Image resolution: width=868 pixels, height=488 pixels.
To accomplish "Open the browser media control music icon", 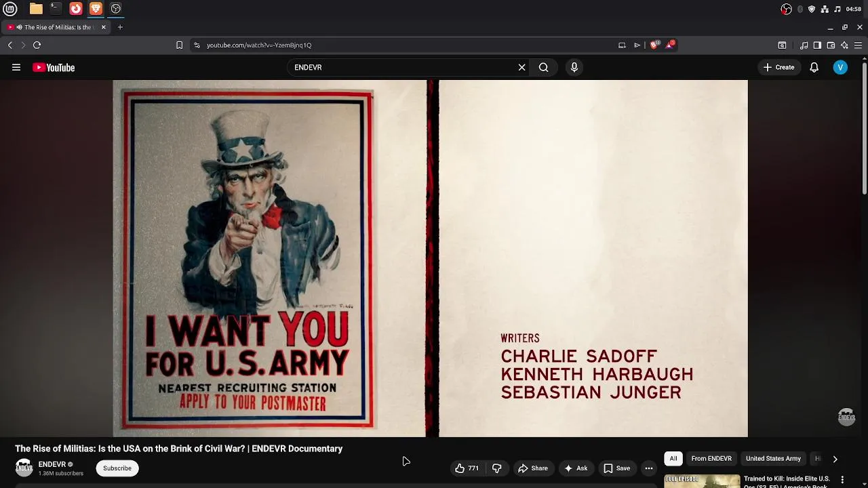I will [x=804, y=45].
